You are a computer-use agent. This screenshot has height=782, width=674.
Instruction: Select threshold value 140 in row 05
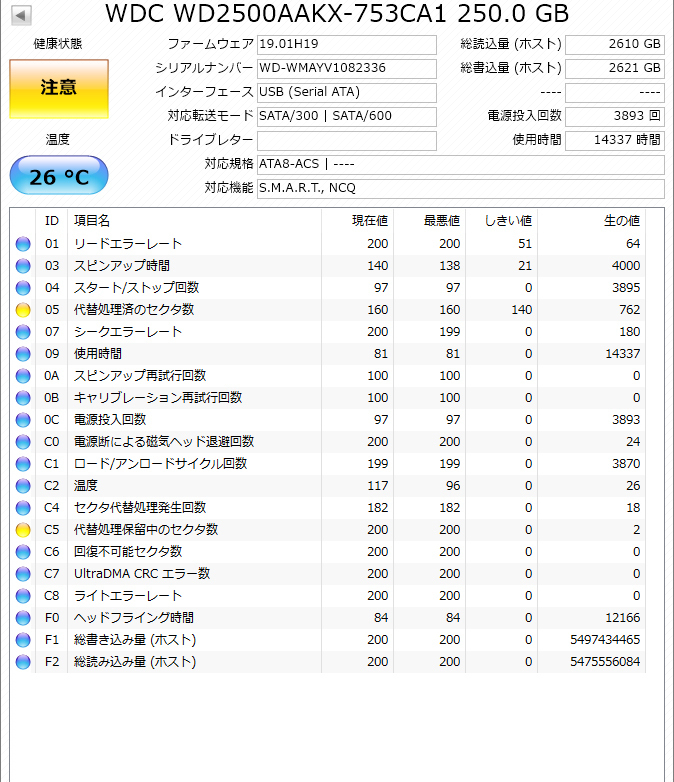tap(522, 310)
